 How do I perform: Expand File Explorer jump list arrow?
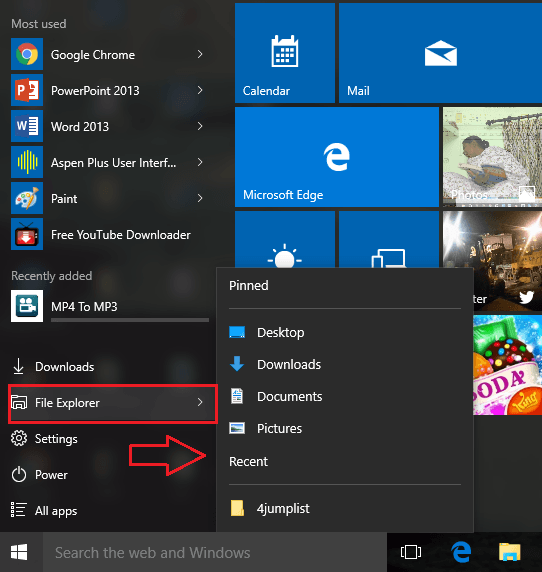[200, 402]
